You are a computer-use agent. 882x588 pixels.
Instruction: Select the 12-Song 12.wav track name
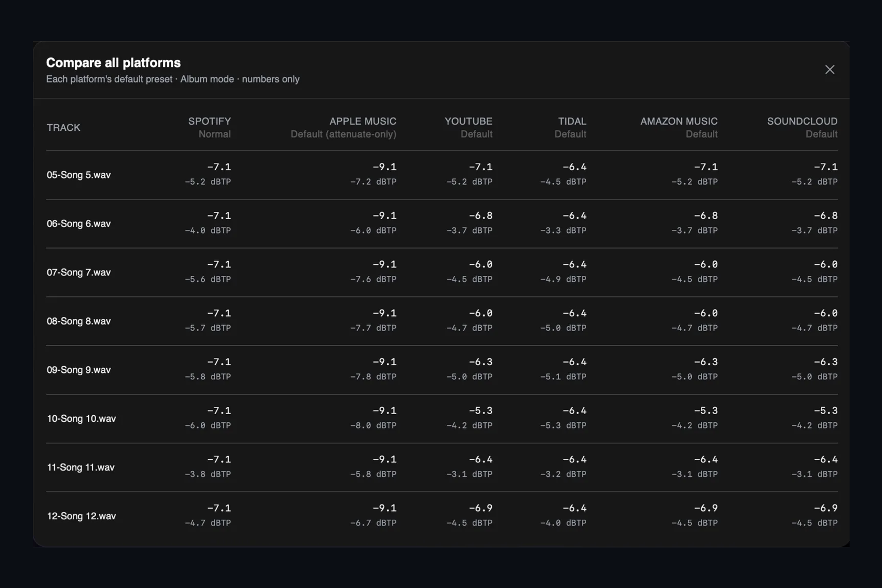(x=81, y=516)
